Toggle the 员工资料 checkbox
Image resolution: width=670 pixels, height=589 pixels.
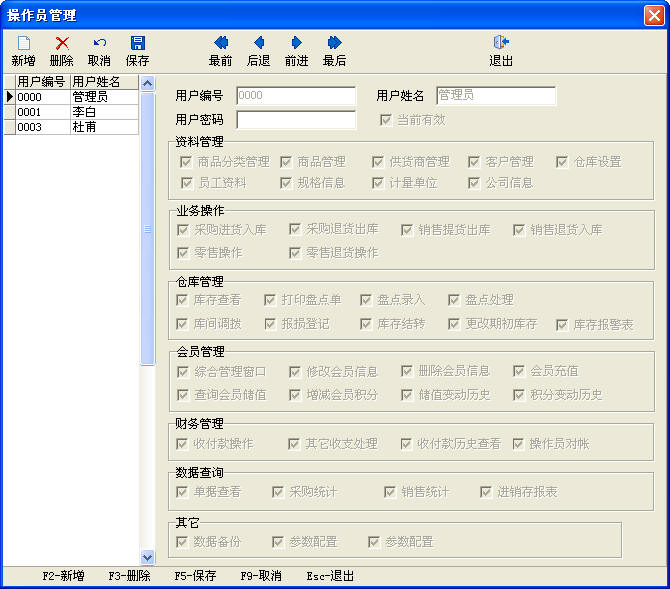pos(187,183)
